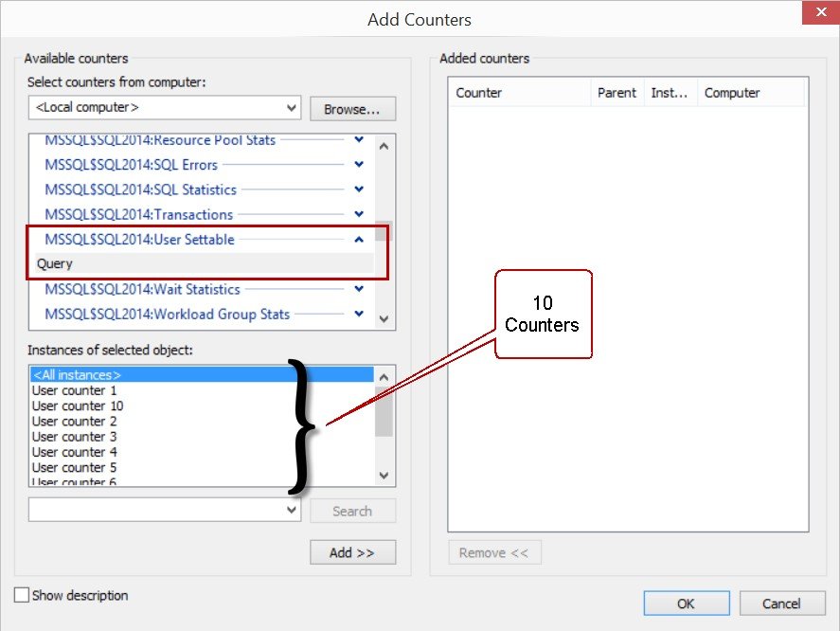Click the Add >> button
The image size is (840, 631).
tap(352, 552)
